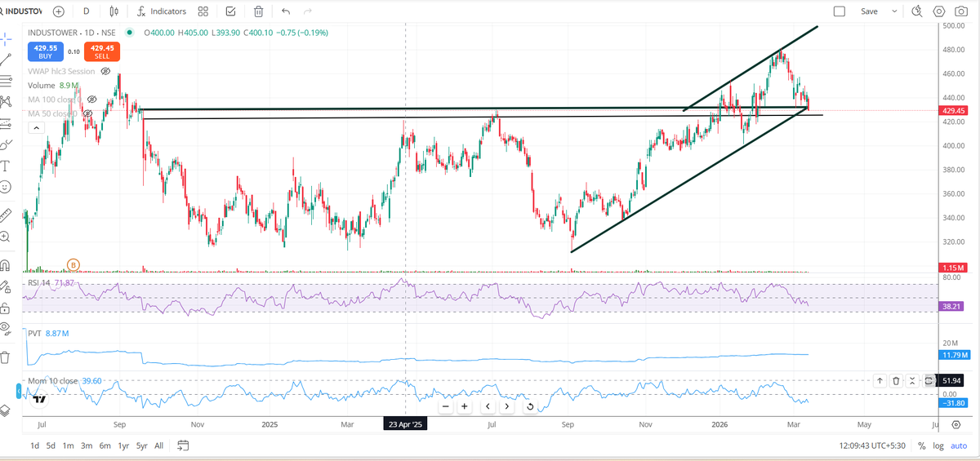Maximize the Mom pane

pos(929,380)
